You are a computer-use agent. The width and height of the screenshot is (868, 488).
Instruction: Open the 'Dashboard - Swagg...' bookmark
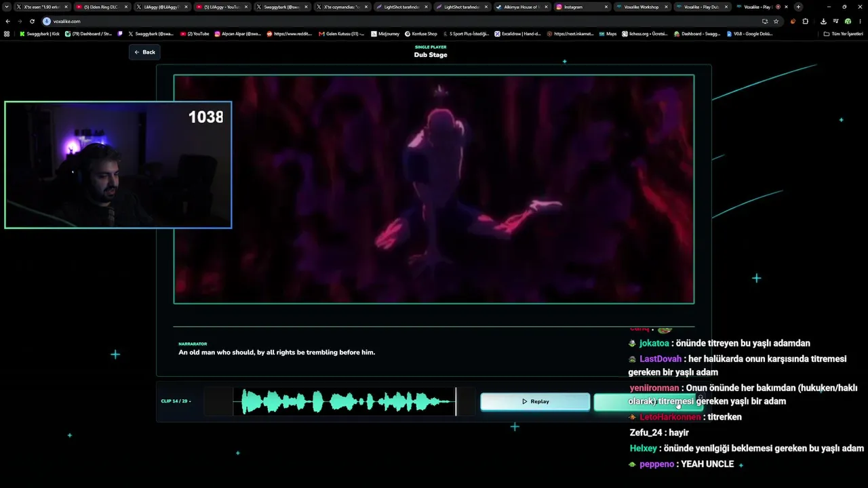(x=697, y=33)
